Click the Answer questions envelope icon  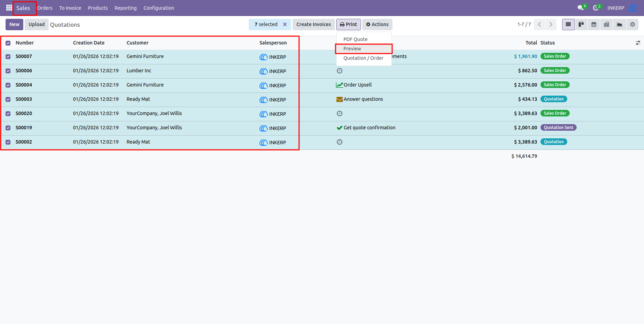coord(339,99)
